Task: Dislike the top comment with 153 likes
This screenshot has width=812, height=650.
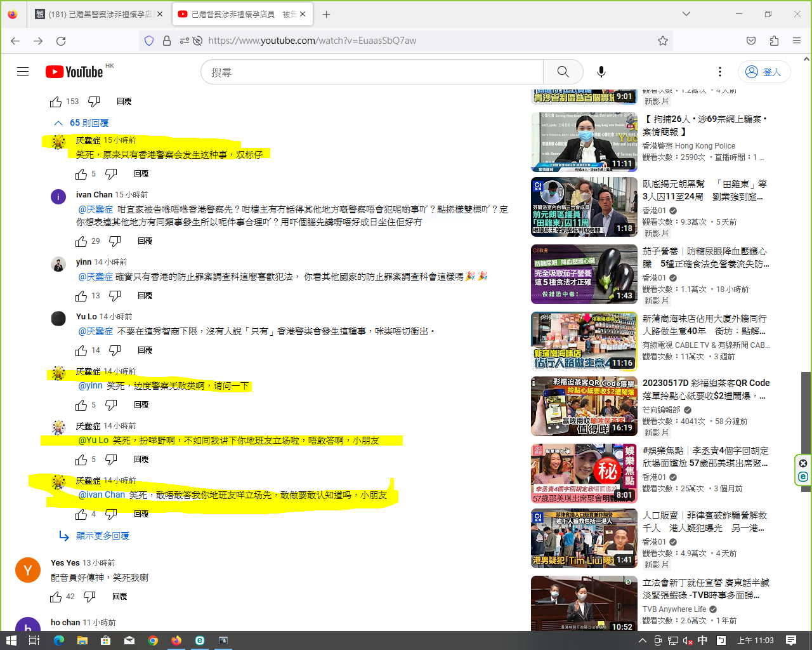Action: click(x=94, y=102)
